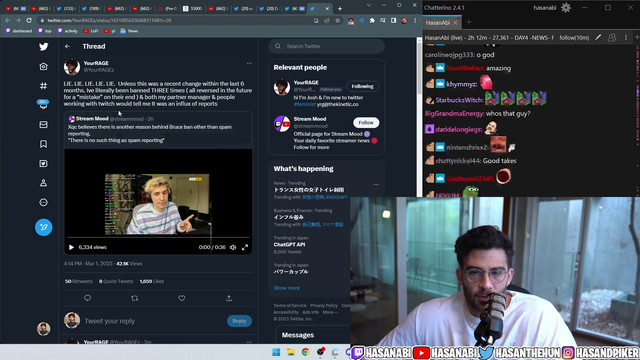640x360 pixels.
Task: Open the 50 Retweets list
Action: [x=79, y=281]
